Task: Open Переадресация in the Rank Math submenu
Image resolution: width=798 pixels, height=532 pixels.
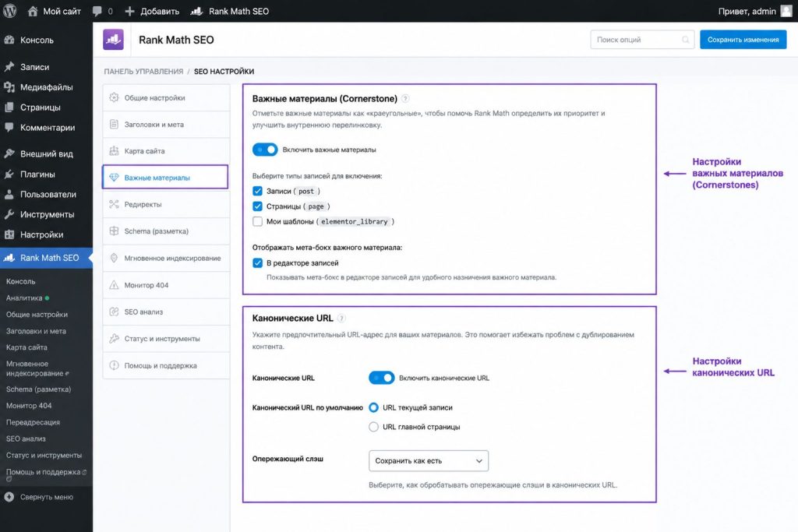Action: click(x=33, y=422)
